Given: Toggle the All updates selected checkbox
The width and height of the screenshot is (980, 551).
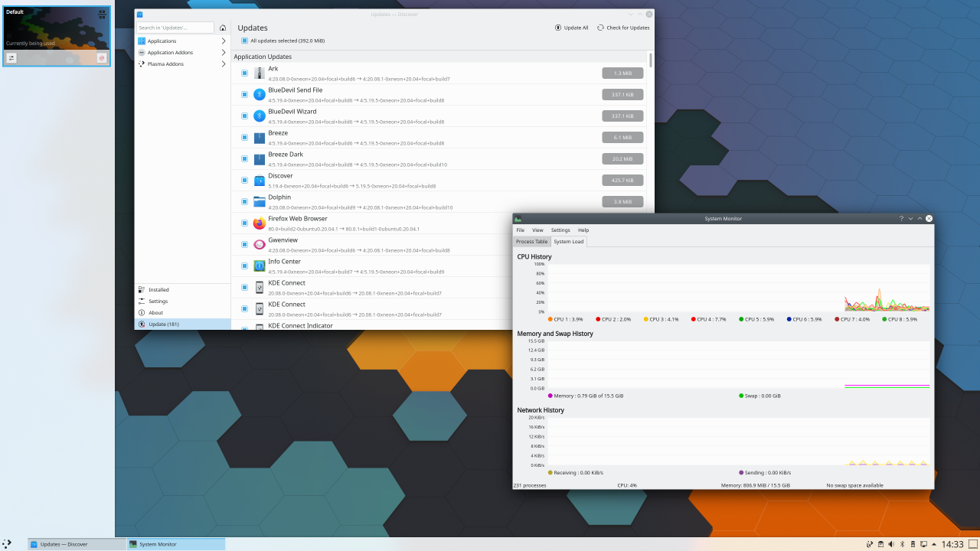Looking at the screenshot, I should pos(244,41).
